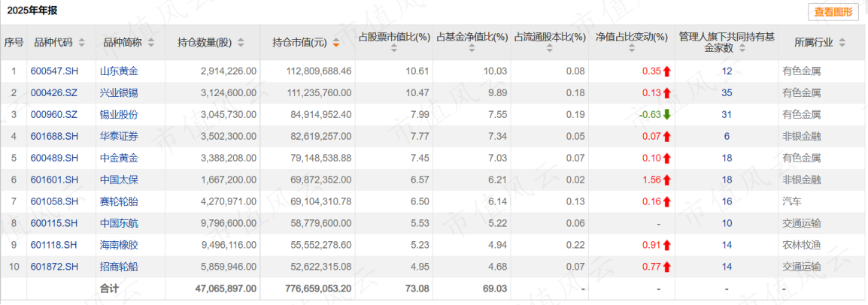Open the 招商轮船 stock link

(x=118, y=267)
